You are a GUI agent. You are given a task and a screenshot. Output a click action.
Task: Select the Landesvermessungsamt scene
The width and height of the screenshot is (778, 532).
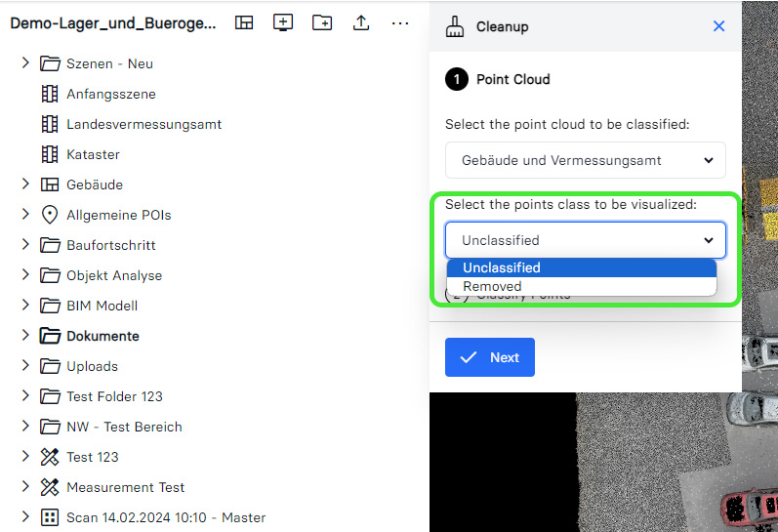point(143,124)
